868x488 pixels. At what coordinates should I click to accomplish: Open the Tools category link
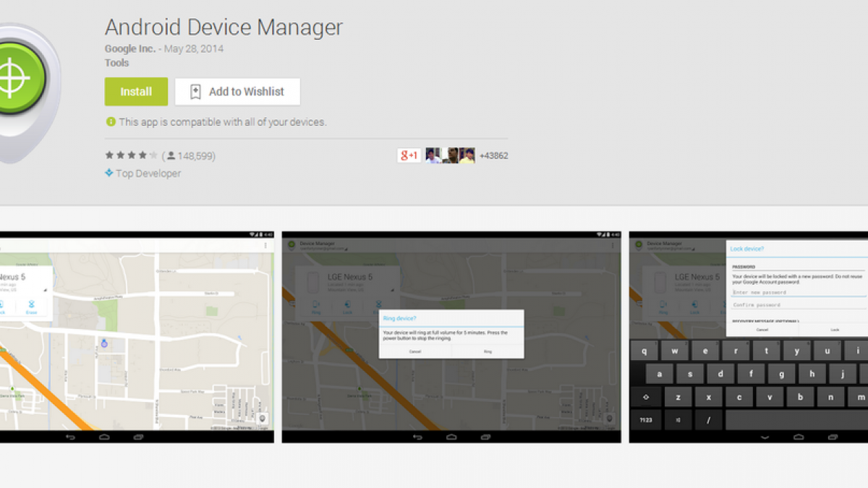(x=116, y=63)
